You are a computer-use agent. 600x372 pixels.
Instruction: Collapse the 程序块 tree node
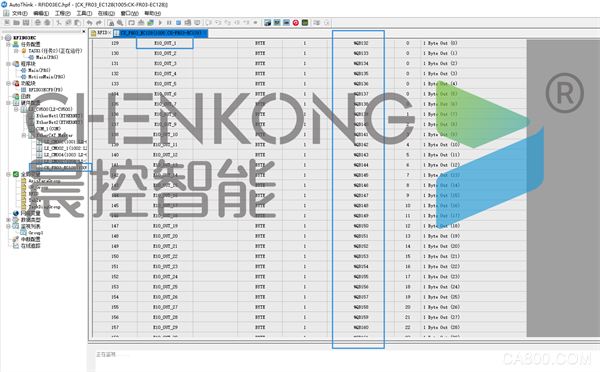click(x=8, y=64)
